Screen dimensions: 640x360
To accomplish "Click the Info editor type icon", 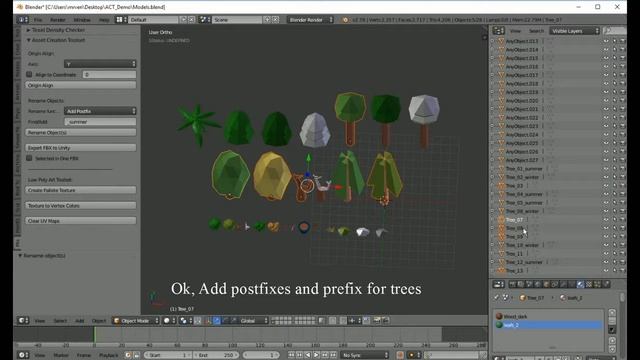I will coord(22,20).
